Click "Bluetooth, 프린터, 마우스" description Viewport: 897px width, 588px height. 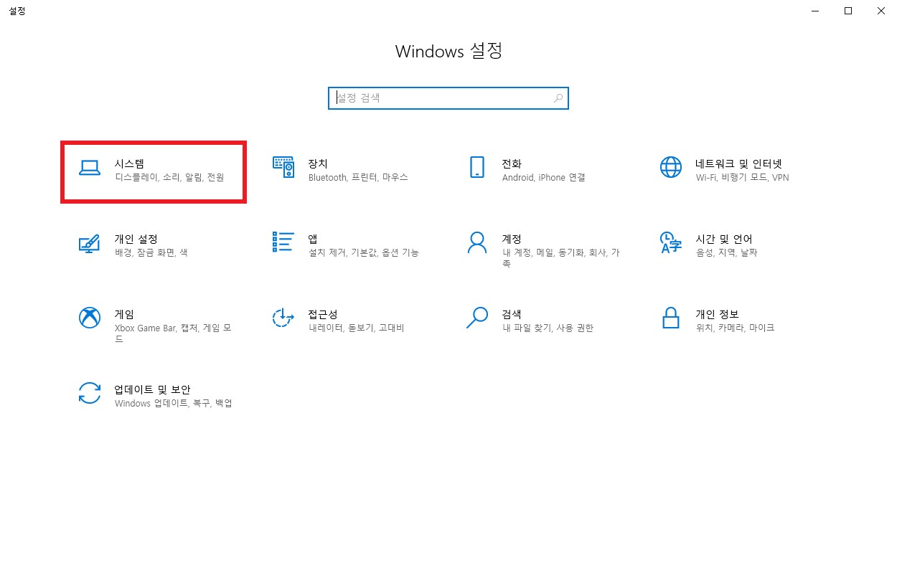click(358, 177)
